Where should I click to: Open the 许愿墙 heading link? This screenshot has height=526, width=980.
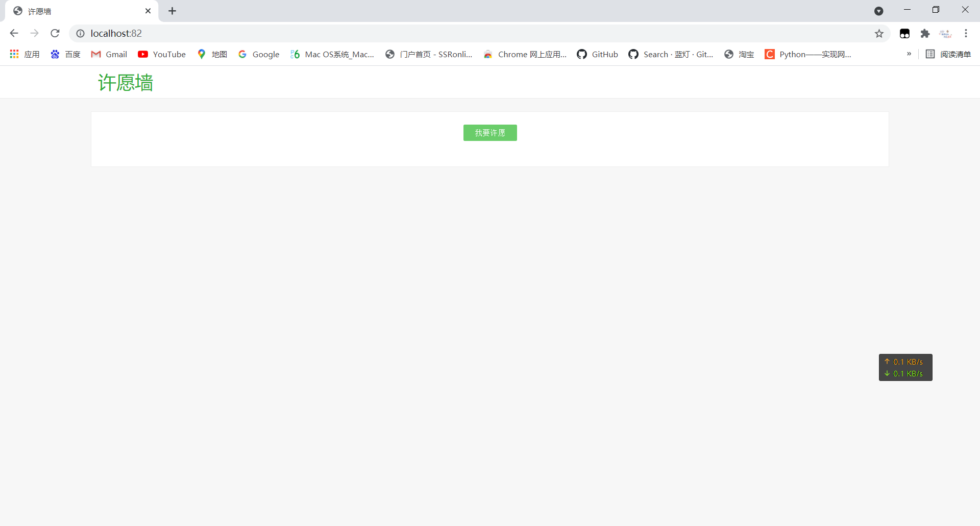pyautogui.click(x=126, y=82)
